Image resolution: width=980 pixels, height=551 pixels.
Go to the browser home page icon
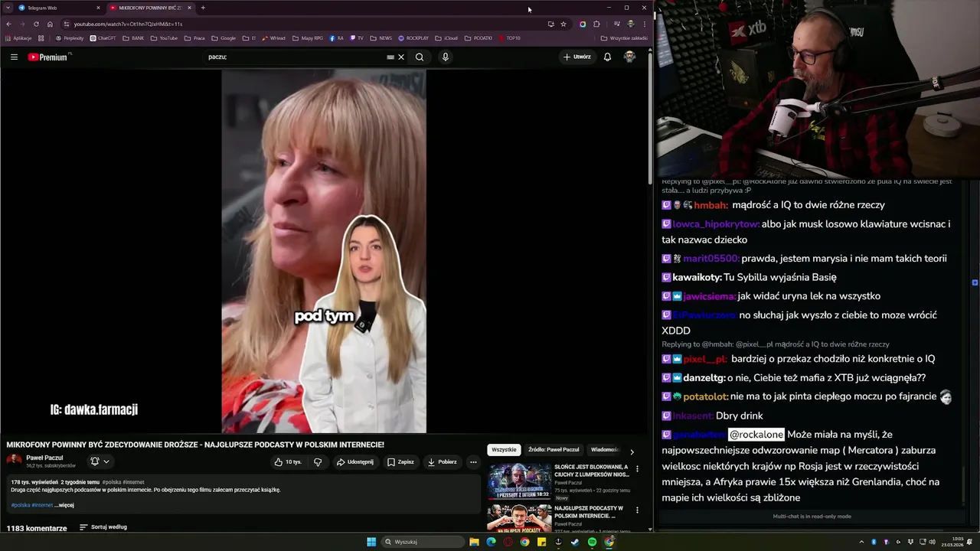point(50,24)
